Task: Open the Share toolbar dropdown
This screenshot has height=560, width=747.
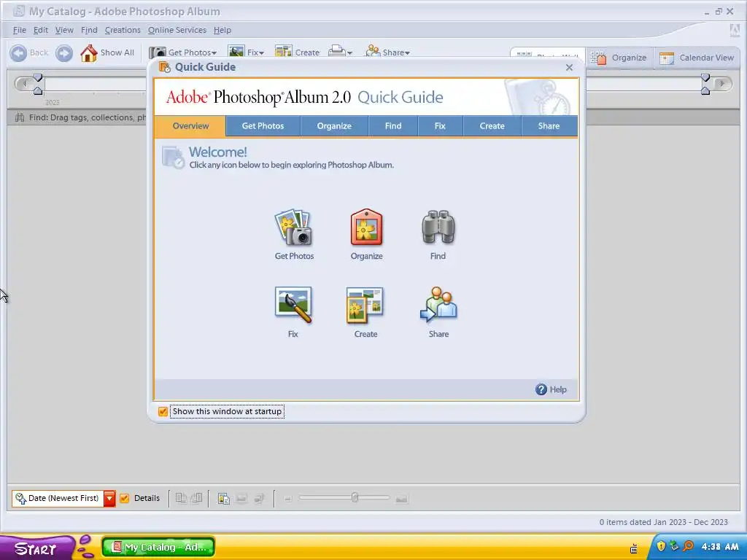Action: point(407,52)
